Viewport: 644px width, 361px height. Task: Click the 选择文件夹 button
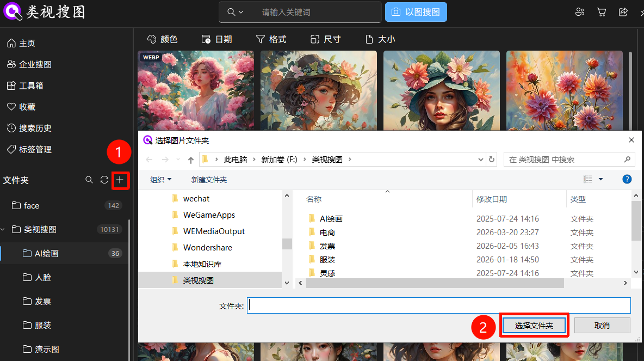pos(534,326)
